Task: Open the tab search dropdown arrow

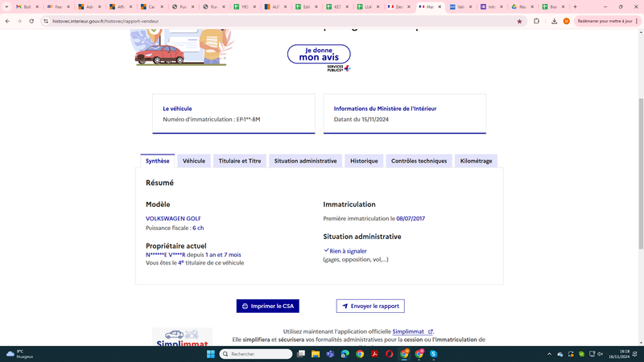Action: coord(6,6)
